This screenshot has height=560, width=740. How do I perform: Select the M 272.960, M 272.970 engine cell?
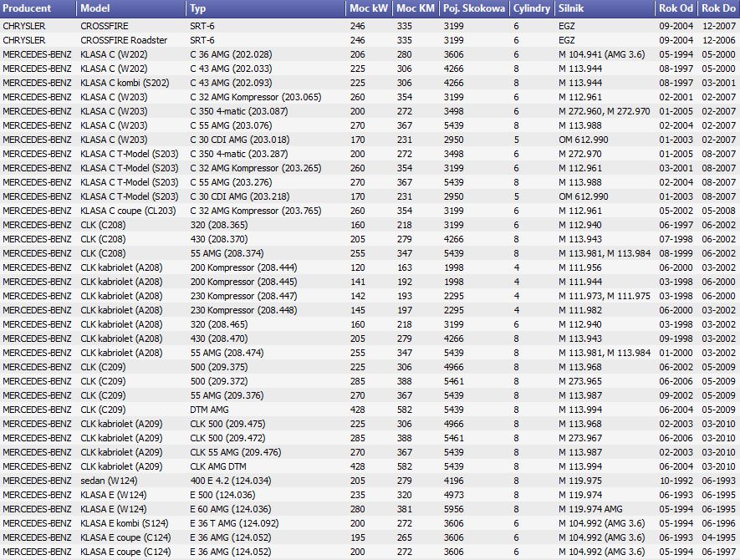click(x=605, y=111)
